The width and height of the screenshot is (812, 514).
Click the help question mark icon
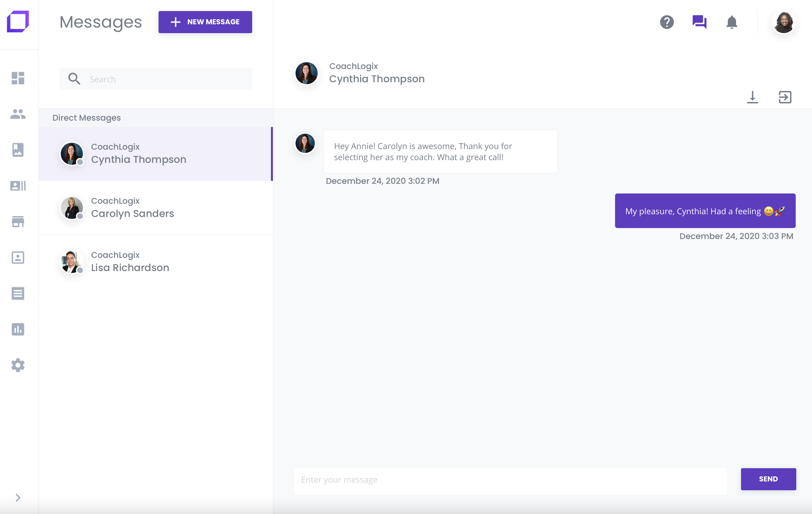[667, 22]
